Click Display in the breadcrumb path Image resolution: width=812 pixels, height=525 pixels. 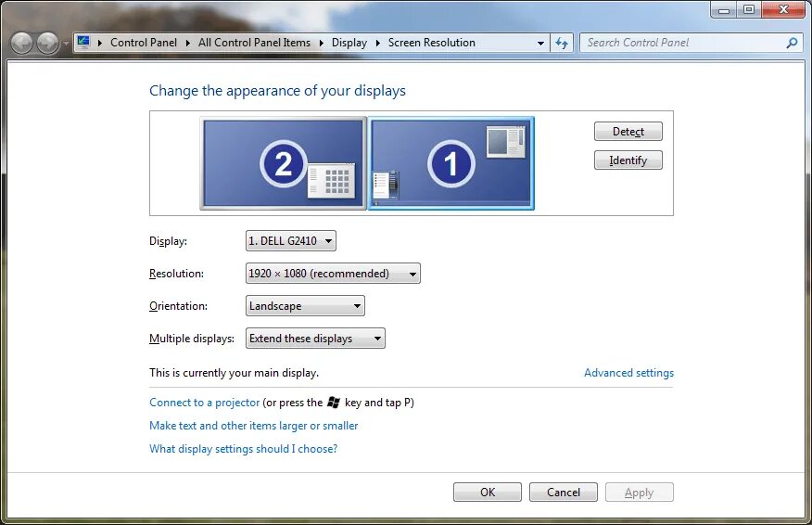[349, 43]
